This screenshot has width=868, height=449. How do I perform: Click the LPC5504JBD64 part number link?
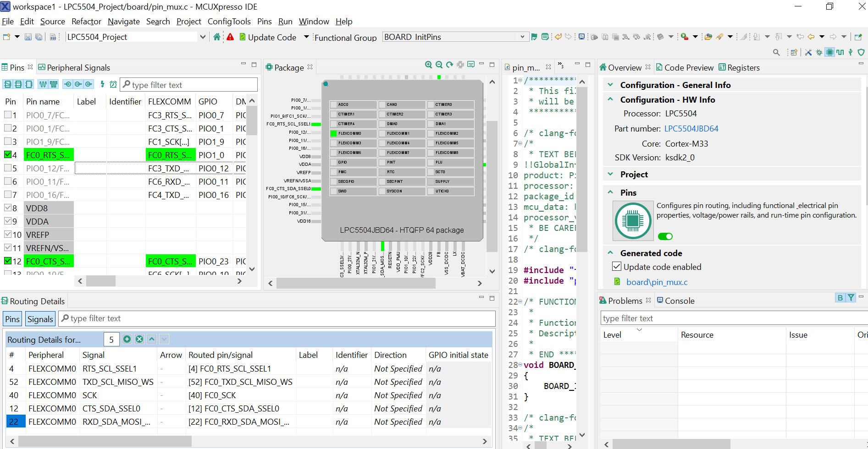pos(691,129)
